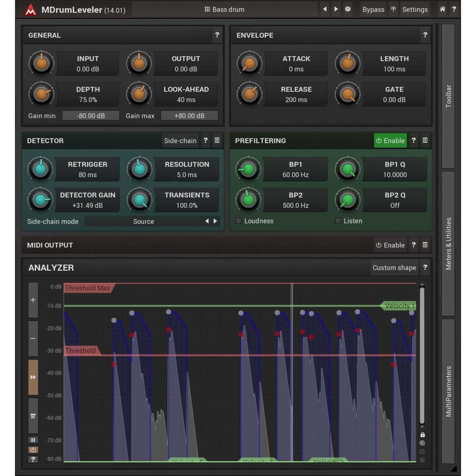Open the Settings menu
This screenshot has height=476, width=476.
click(415, 10)
